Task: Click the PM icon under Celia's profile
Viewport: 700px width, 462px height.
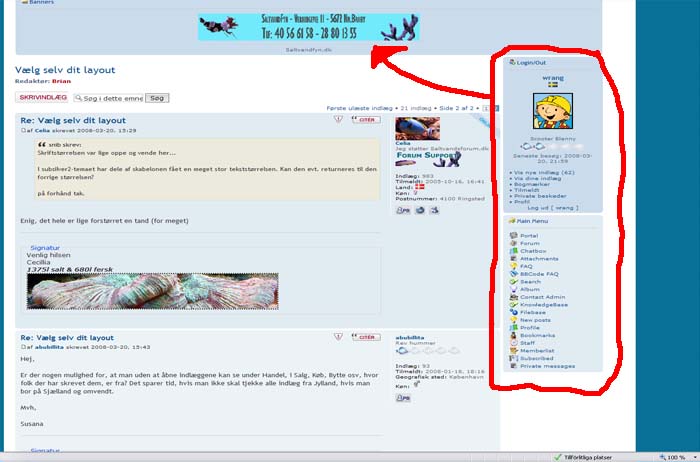Action: [402, 211]
